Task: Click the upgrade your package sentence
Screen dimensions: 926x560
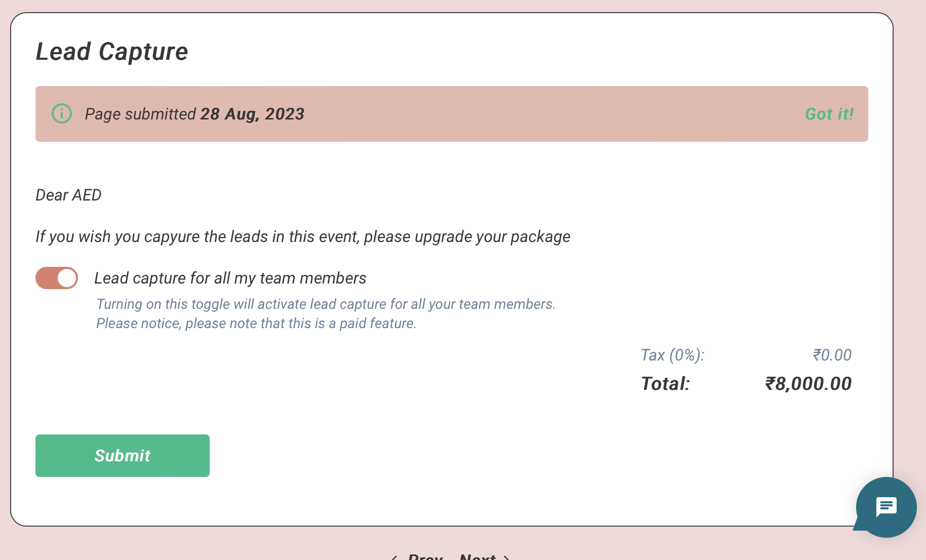Action: click(x=303, y=236)
